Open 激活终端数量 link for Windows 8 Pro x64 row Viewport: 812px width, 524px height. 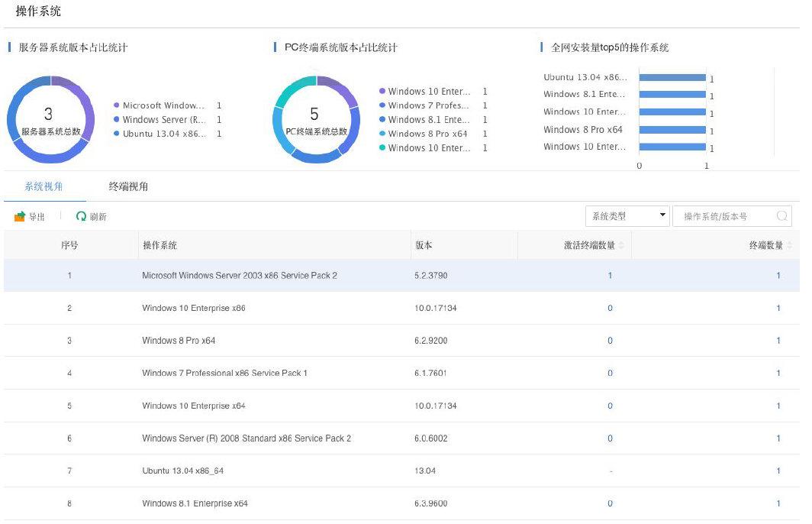coord(610,341)
